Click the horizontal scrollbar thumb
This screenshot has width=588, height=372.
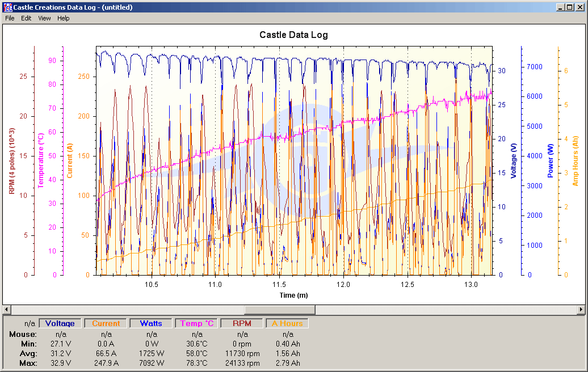click(280, 310)
